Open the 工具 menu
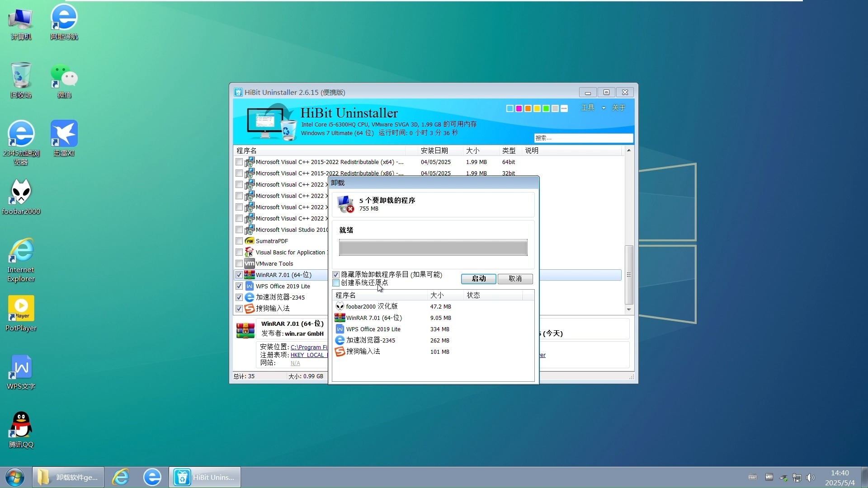The width and height of the screenshot is (868, 488). click(588, 108)
